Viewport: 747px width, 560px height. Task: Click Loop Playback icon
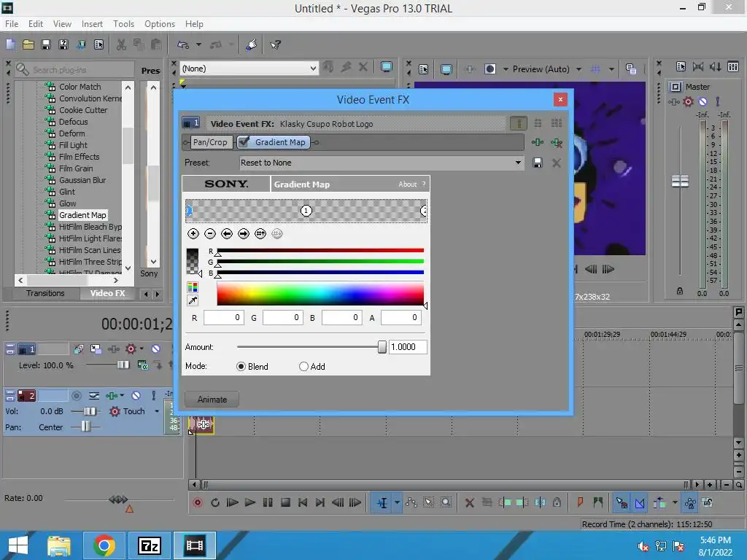(215, 502)
